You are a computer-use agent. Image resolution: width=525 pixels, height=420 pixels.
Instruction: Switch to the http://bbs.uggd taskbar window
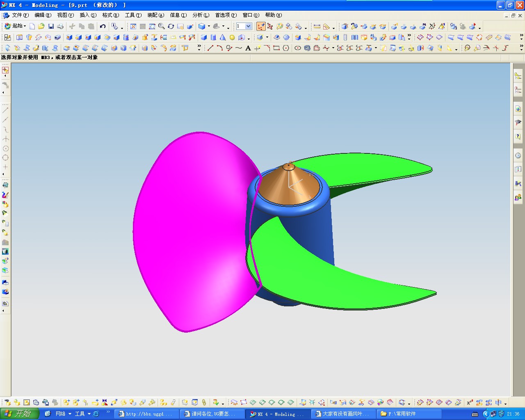(x=147, y=414)
